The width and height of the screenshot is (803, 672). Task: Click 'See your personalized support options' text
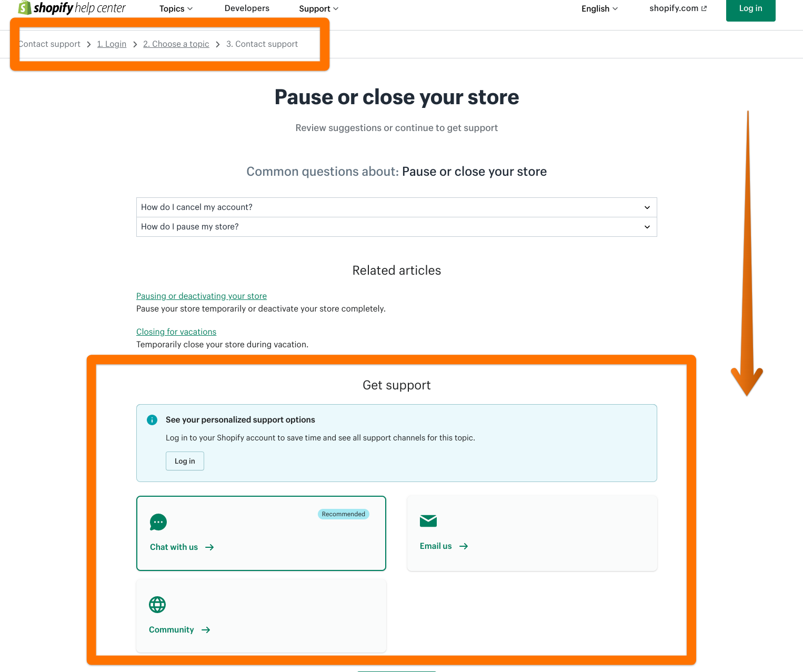tap(240, 420)
